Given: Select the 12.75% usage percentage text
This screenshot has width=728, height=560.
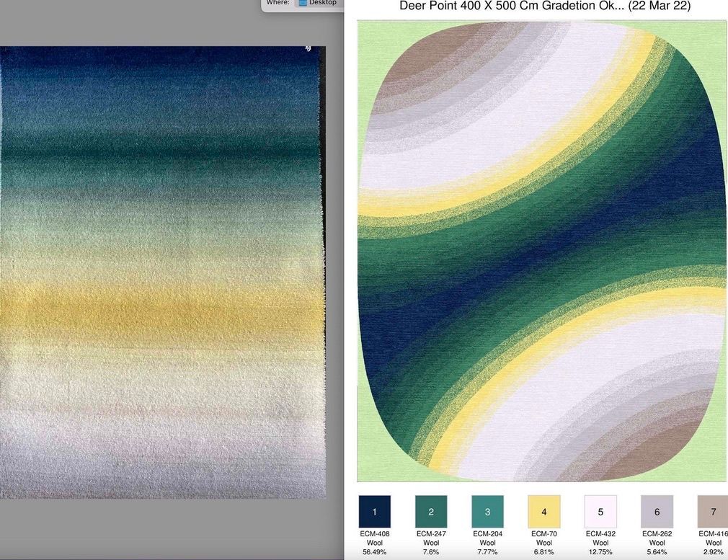Looking at the screenshot, I should [600, 552].
